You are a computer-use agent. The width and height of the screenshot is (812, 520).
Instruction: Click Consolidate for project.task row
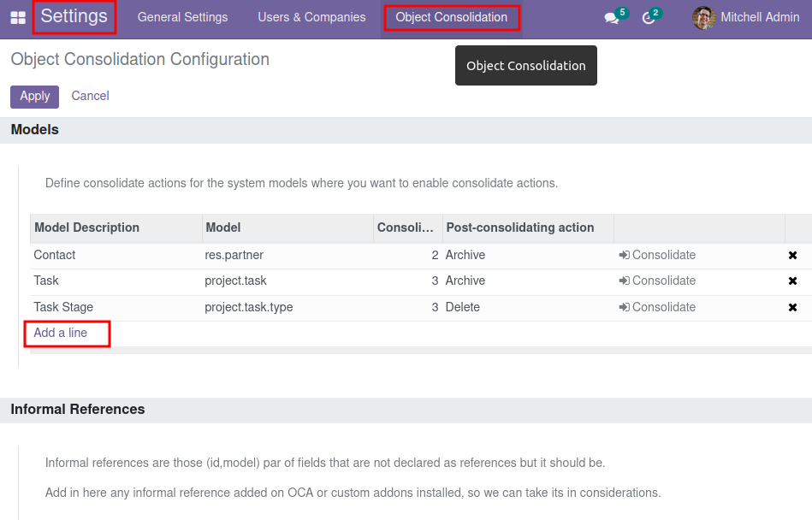[657, 281]
